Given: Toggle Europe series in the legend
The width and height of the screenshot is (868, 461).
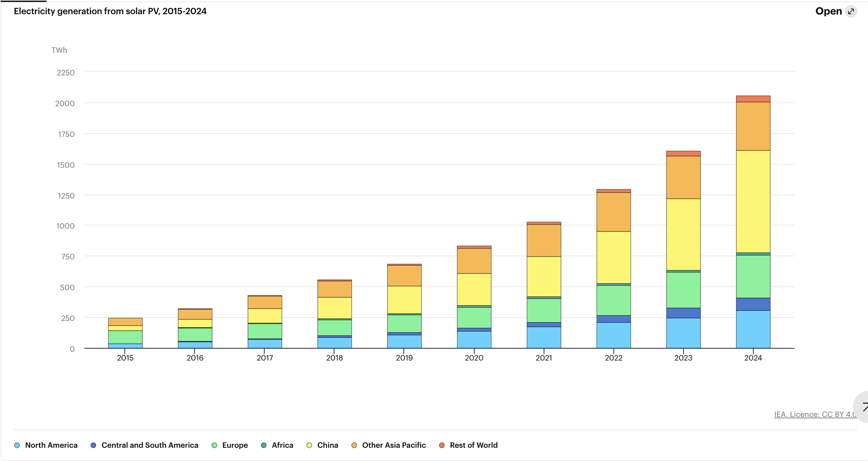Looking at the screenshot, I should click(230, 445).
